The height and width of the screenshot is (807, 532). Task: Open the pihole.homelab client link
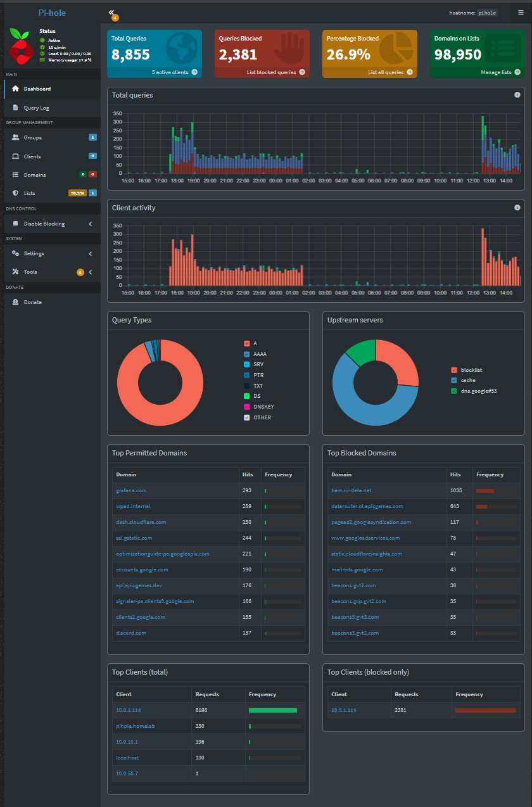click(x=136, y=726)
